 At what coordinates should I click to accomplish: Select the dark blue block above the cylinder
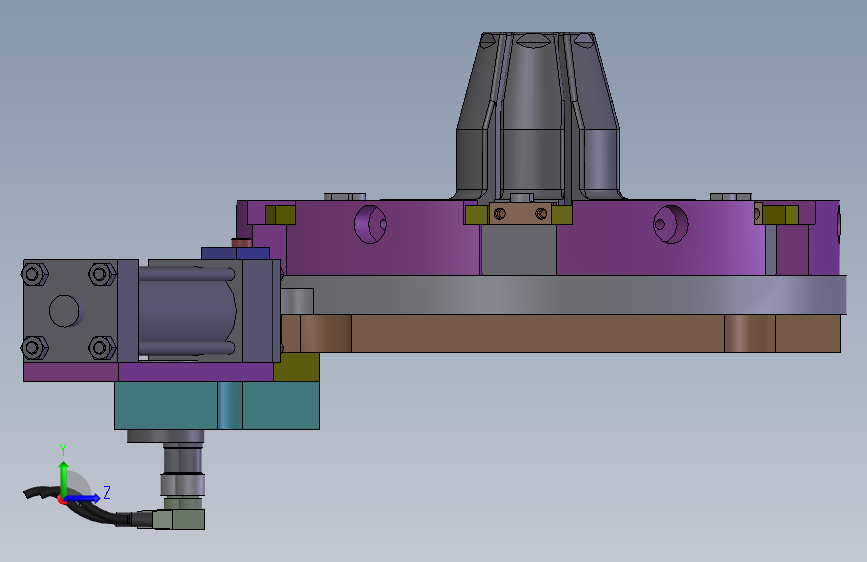click(236, 253)
